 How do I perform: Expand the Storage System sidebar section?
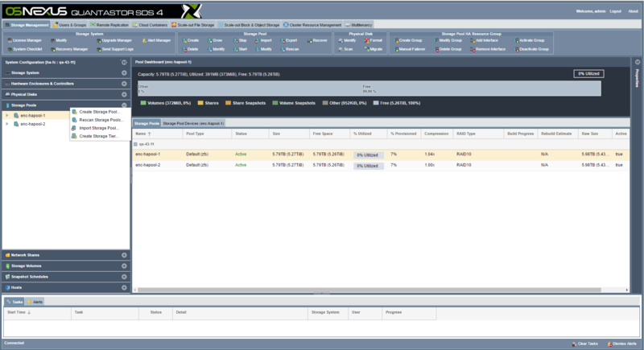point(124,72)
